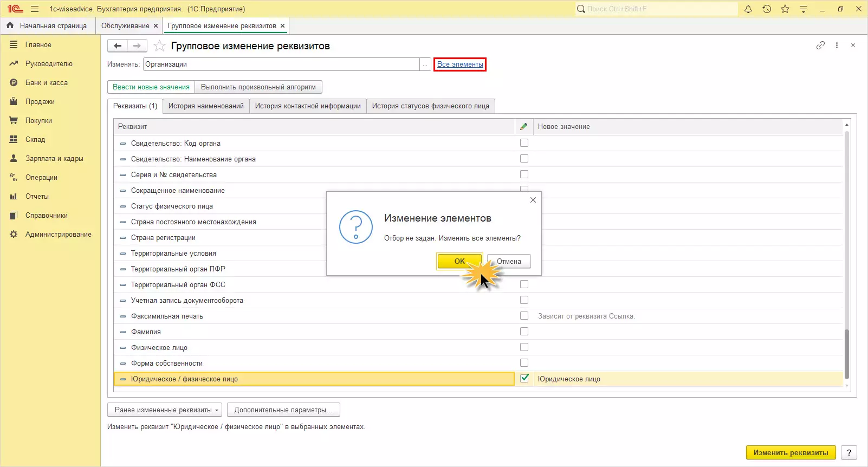Uncheck the Юридическое / физическое лицо box
This screenshot has width=868, height=467.
(x=524, y=379)
